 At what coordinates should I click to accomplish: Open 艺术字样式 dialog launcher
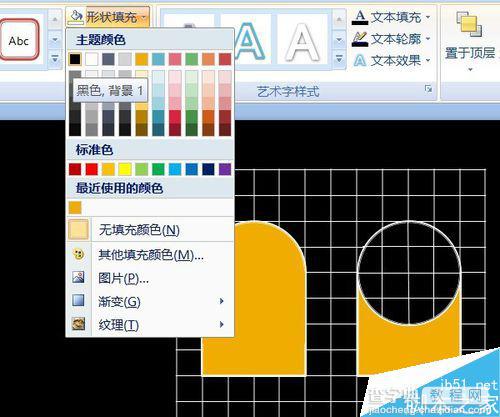(428, 89)
